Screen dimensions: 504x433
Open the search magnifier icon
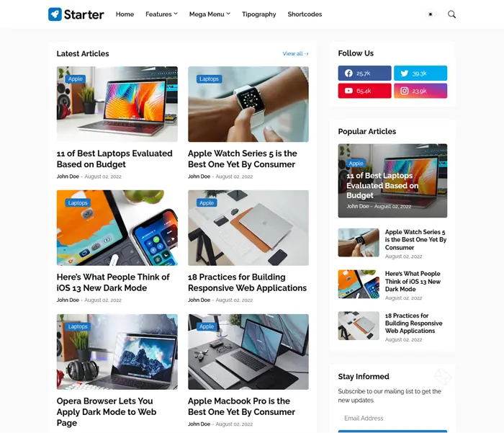coord(451,14)
